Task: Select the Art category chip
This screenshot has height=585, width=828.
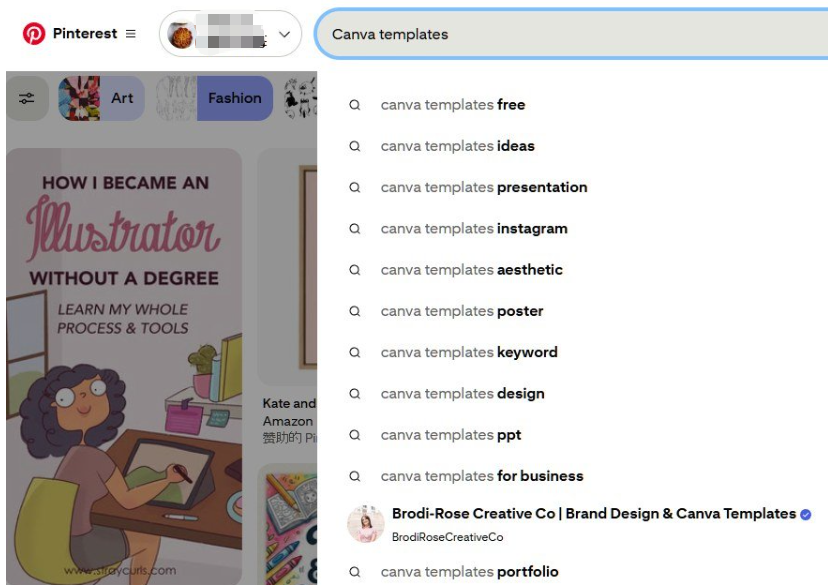Action: (x=101, y=98)
